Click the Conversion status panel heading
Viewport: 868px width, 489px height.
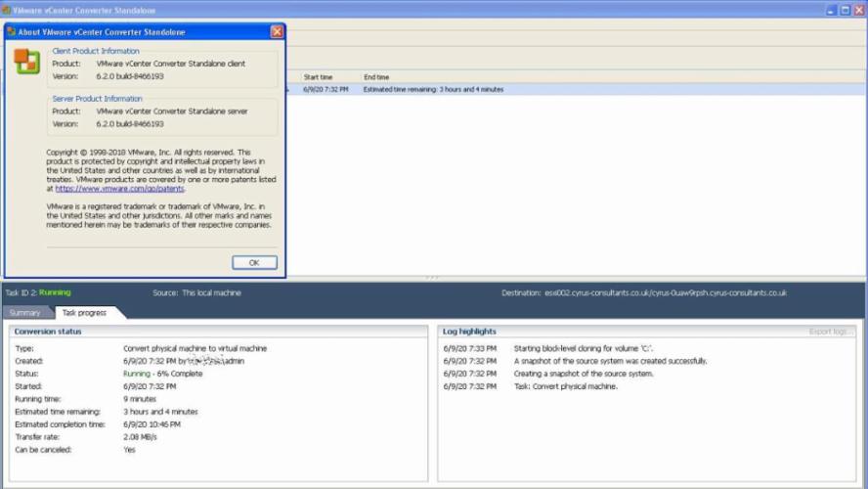[x=48, y=332]
